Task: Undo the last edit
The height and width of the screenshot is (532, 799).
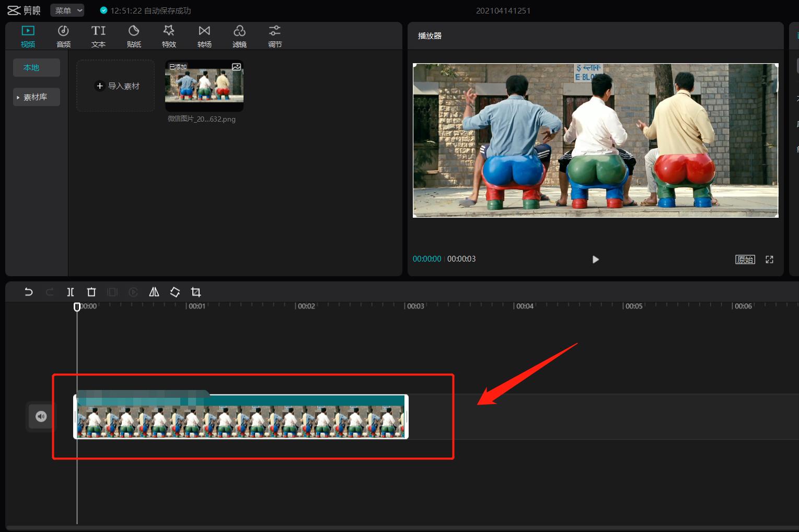Action: [x=29, y=292]
